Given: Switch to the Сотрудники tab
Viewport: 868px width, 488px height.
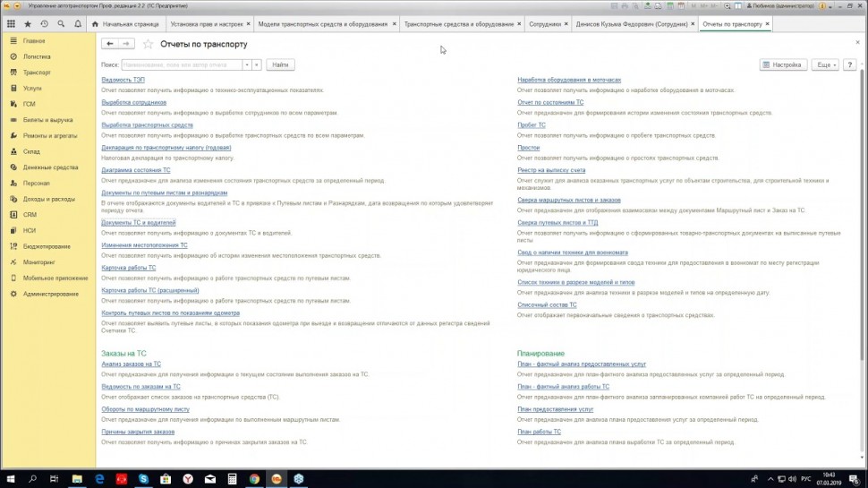Looking at the screenshot, I should click(x=545, y=24).
